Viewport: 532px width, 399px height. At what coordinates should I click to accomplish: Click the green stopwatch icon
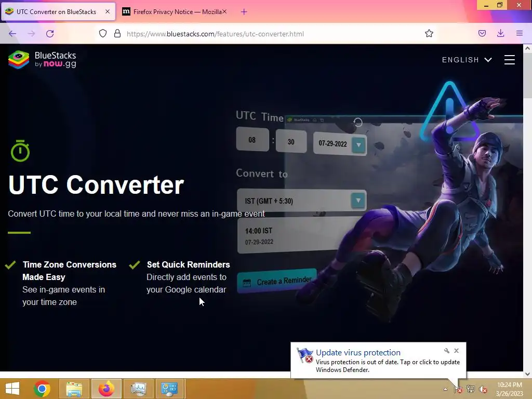20,151
